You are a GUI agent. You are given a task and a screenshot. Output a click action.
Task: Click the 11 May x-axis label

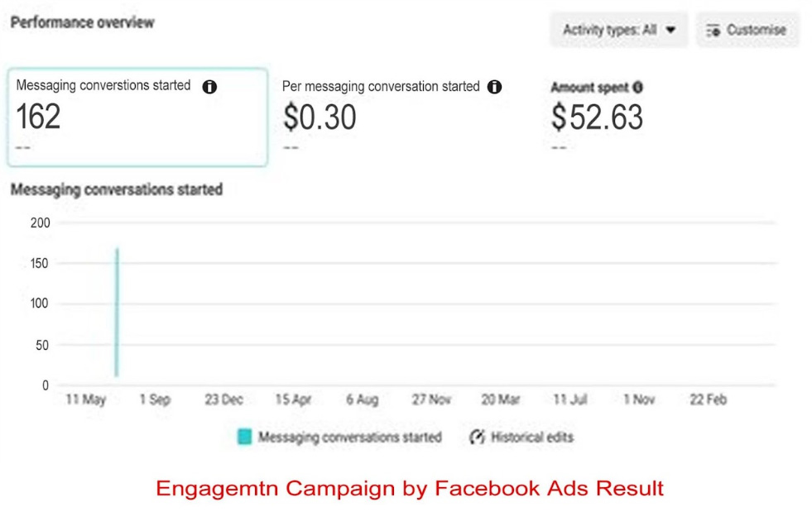pos(86,399)
